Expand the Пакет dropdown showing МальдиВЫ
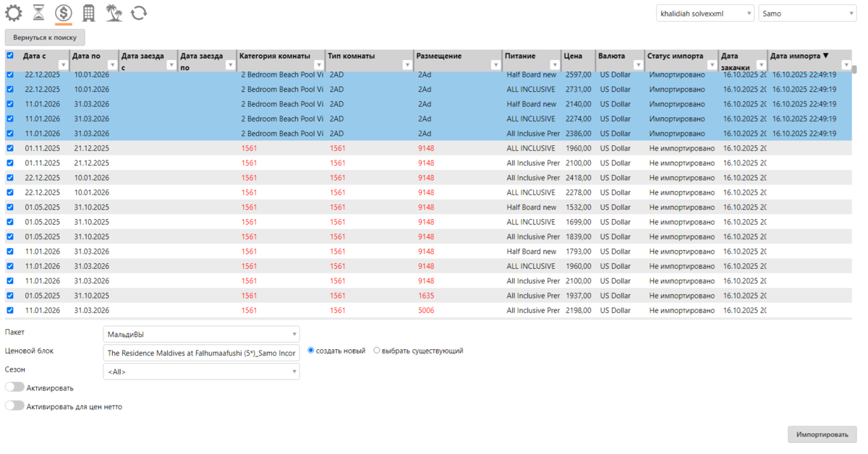Image resolution: width=868 pixels, height=454 pixels. [201, 334]
